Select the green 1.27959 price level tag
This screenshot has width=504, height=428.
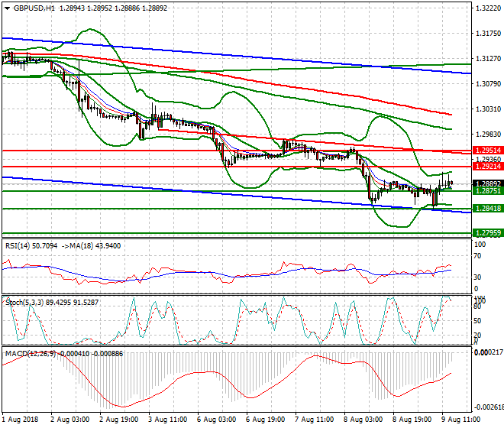pos(486,232)
